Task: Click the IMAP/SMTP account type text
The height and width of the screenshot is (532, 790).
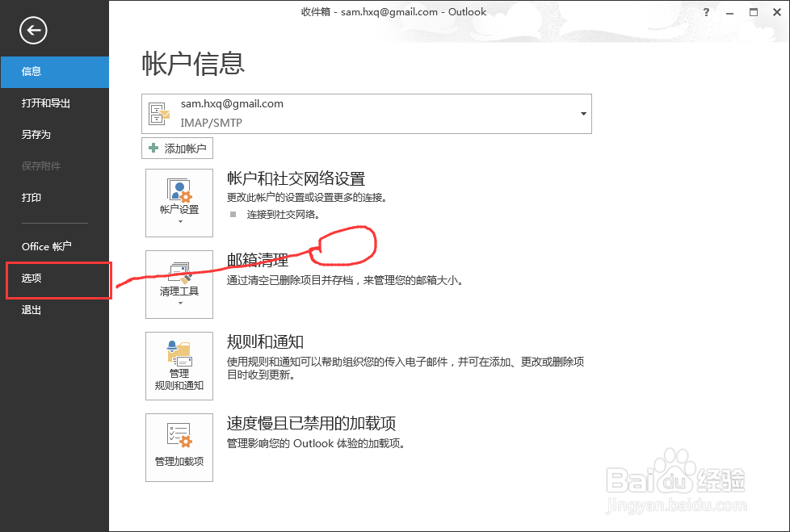Action: coord(211,123)
